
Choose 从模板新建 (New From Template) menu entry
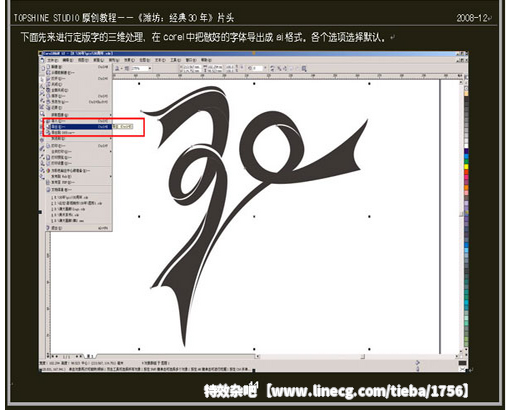coord(78,72)
